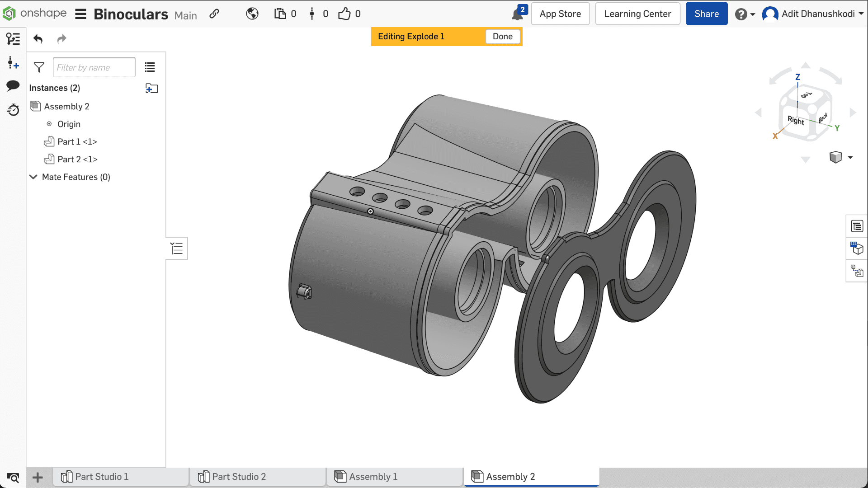
Task: Click the document link chain icon
Action: [x=214, y=14]
